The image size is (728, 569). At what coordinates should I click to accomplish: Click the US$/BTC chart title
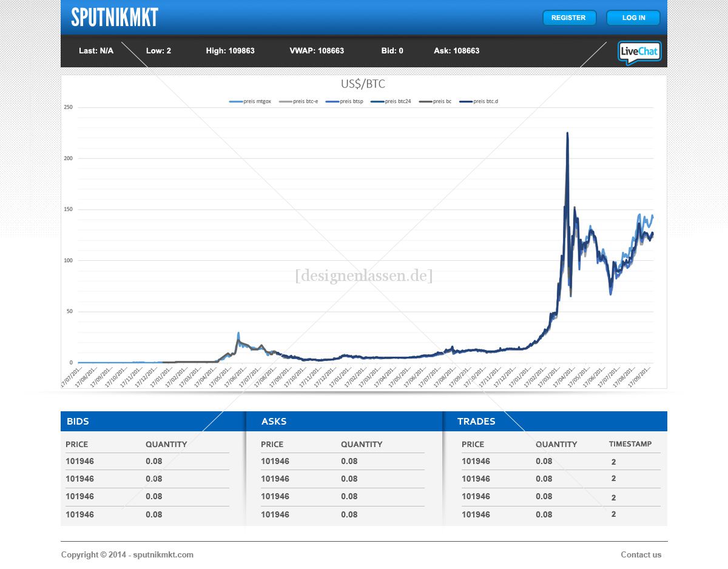click(x=363, y=84)
